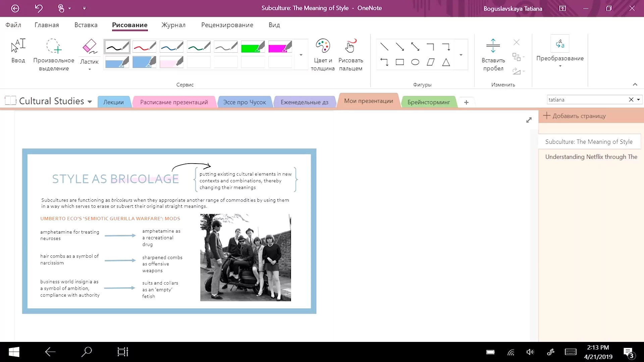Open the Преобразование dropdown
The image size is (644, 362).
pos(560,51)
